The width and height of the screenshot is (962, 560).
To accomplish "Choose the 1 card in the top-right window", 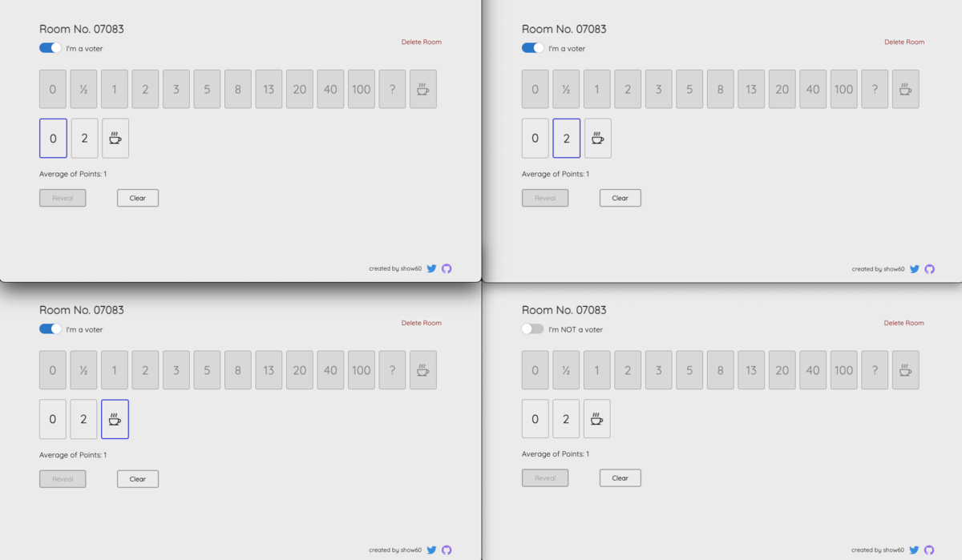I will pos(596,89).
